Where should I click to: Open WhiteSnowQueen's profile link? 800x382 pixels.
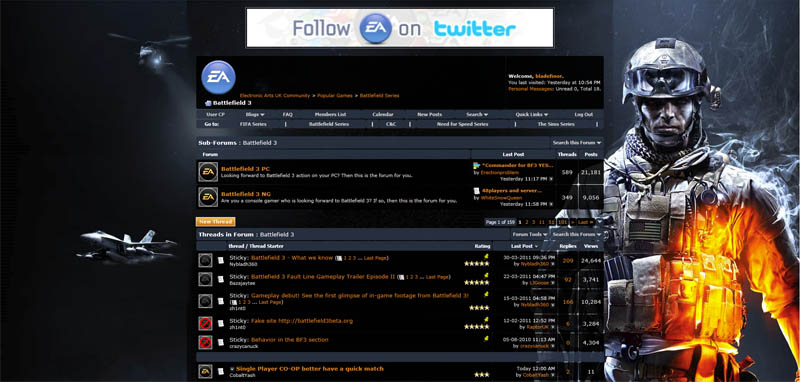click(502, 197)
